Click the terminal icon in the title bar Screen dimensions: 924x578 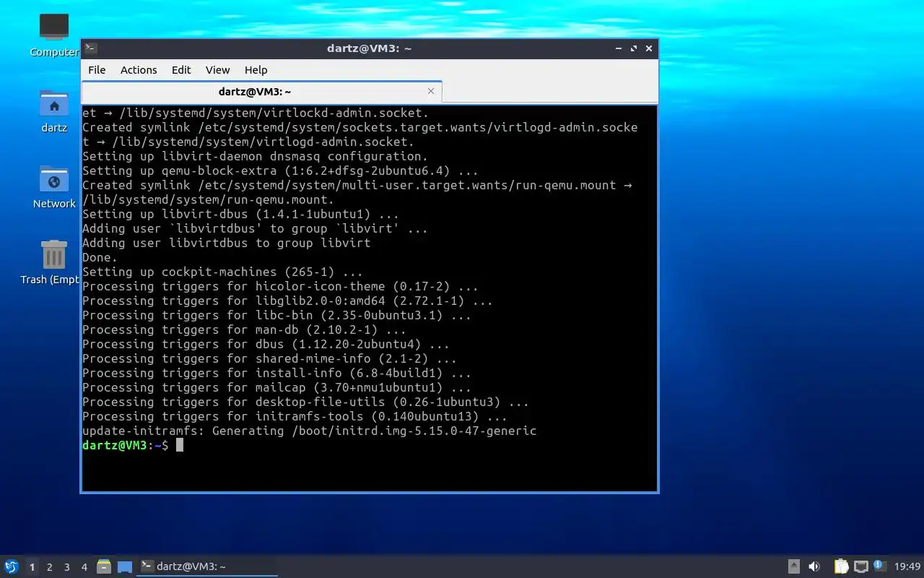pyautogui.click(x=91, y=48)
